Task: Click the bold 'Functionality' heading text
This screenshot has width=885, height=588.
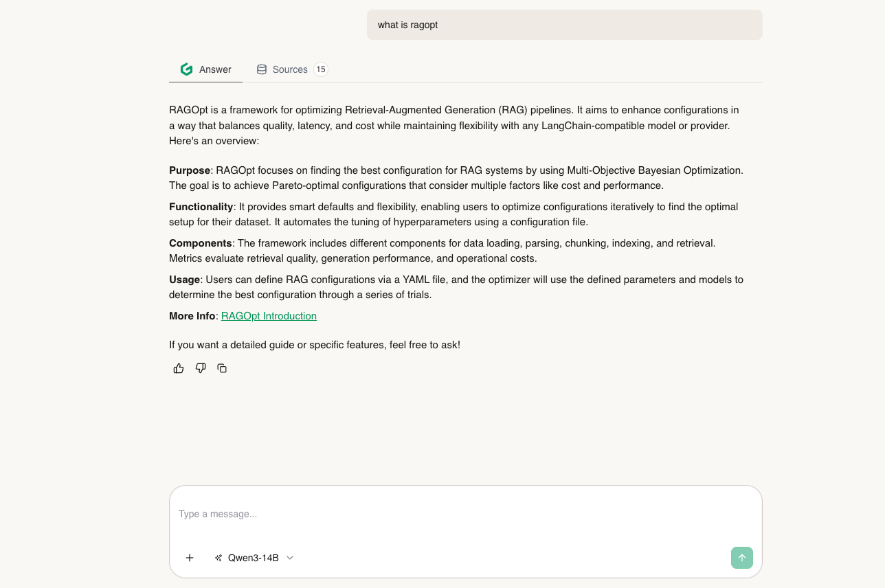Action: 201,207
